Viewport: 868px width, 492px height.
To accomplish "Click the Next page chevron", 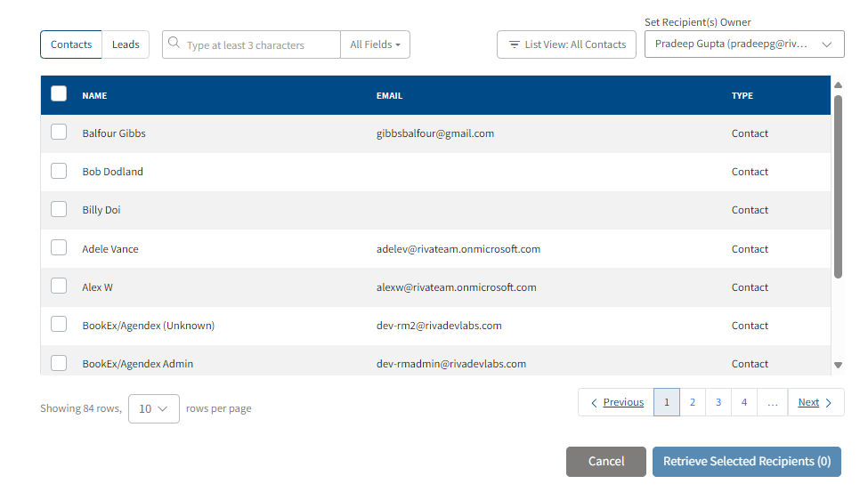I will [829, 403].
